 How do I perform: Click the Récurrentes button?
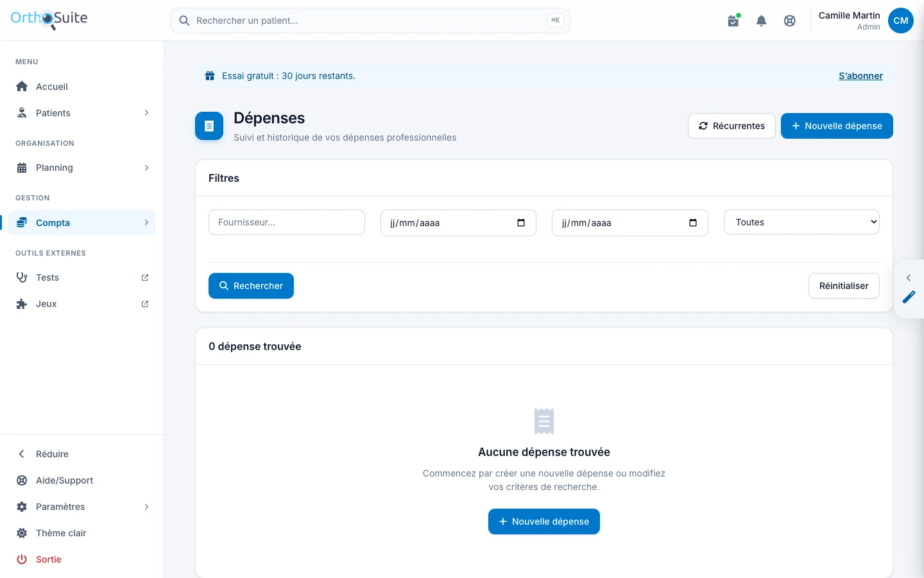732,126
